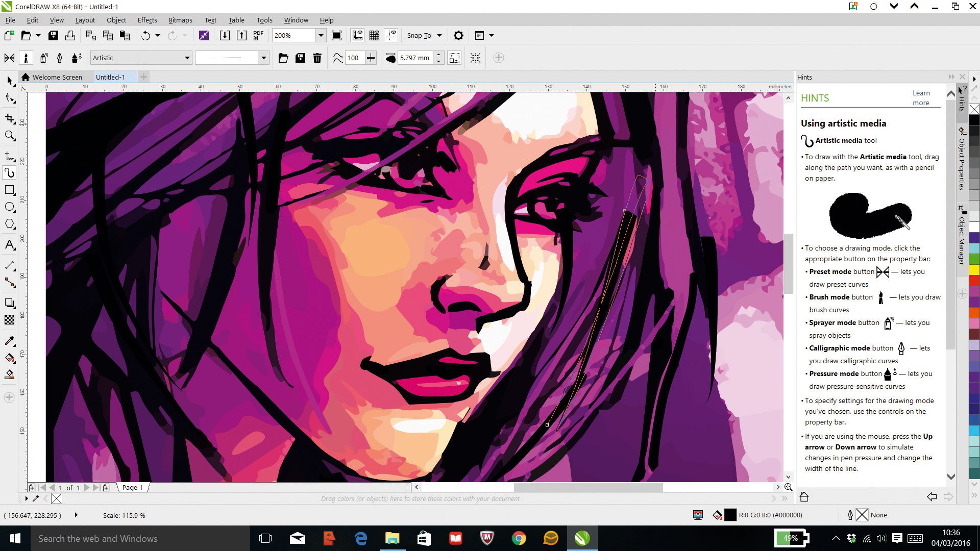Click the Crop tool icon
This screenshot has width=980, height=551.
pos(9,117)
